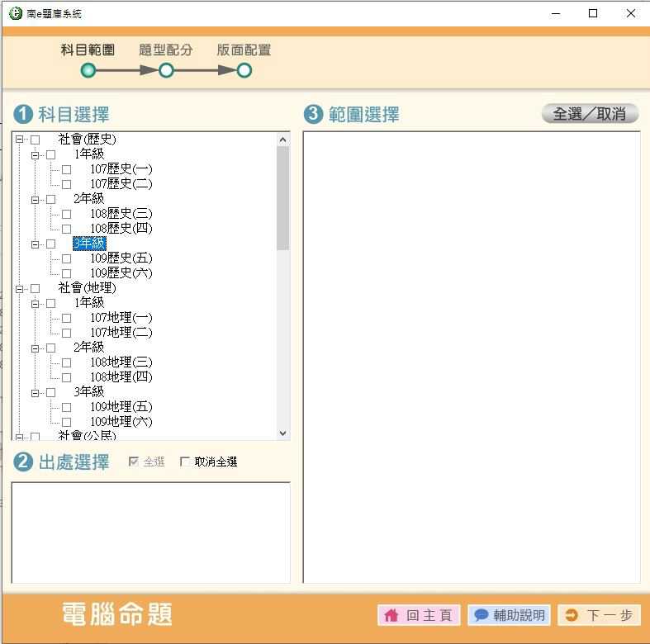Image resolution: width=650 pixels, height=644 pixels.
Task: Collapse the 社會(歷史) tree node
Action: (x=20, y=140)
